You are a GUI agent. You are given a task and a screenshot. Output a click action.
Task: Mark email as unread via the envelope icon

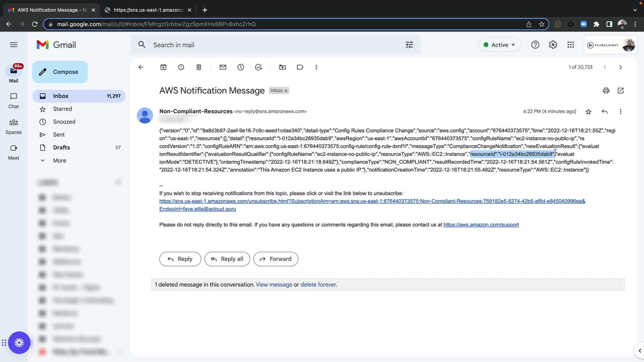(x=223, y=67)
